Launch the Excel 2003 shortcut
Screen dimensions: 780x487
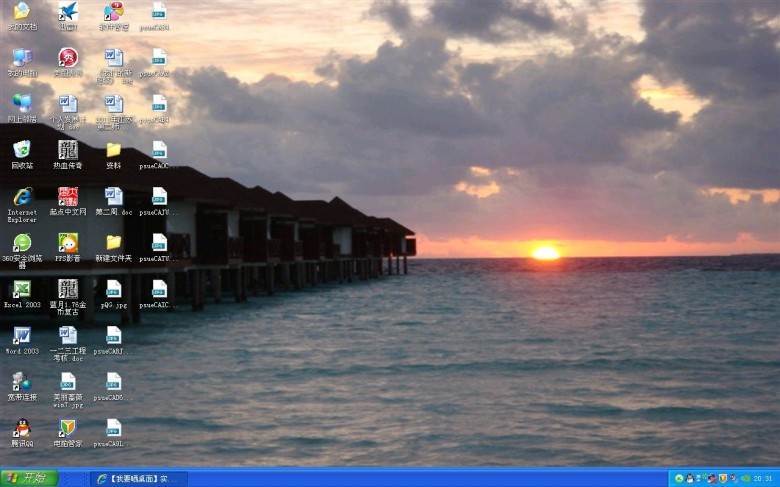(21, 289)
